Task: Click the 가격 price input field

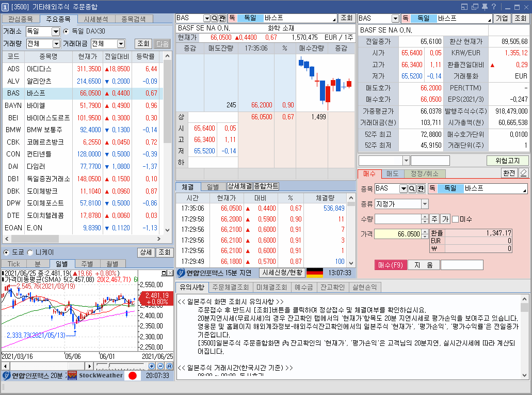Action: pyautogui.click(x=398, y=234)
